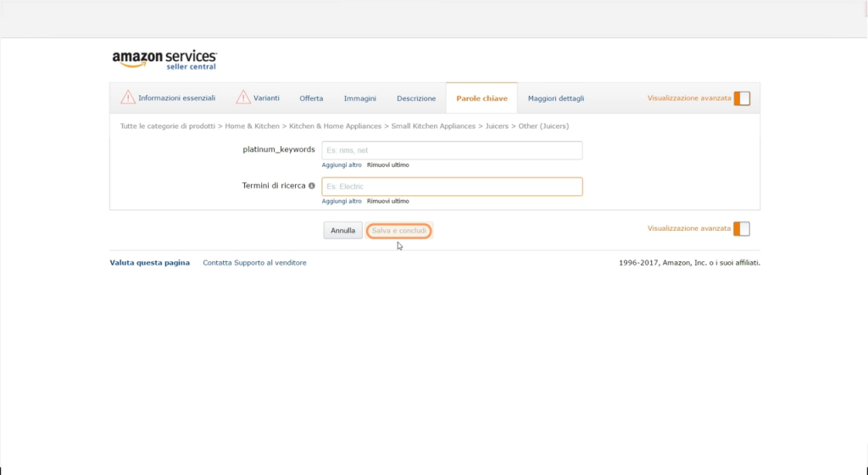868x475 pixels.
Task: Open Contatta Supporto al venditore link
Action: (254, 263)
